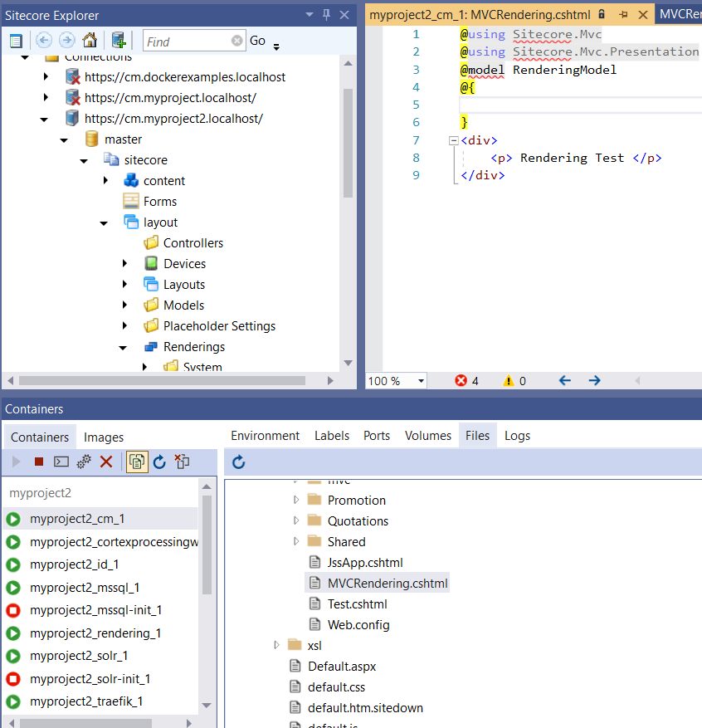Stop the selected container
The image size is (702, 728).
(x=39, y=462)
